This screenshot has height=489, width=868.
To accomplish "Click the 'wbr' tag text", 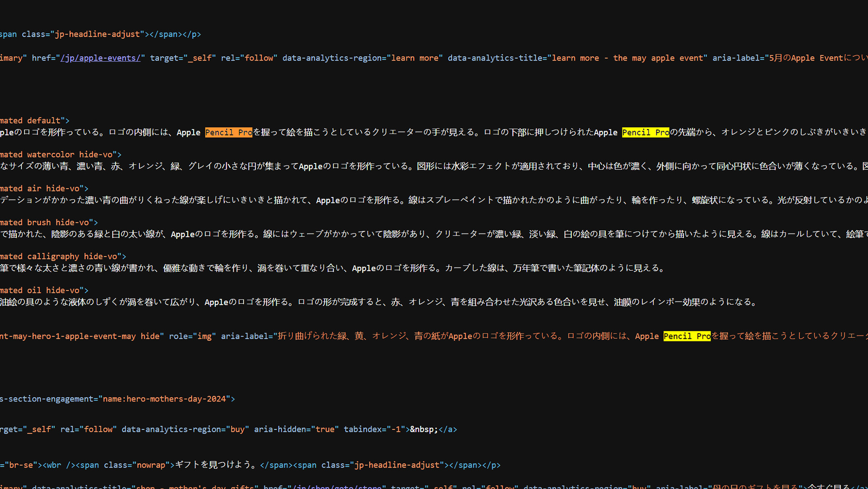I will pos(54,465).
